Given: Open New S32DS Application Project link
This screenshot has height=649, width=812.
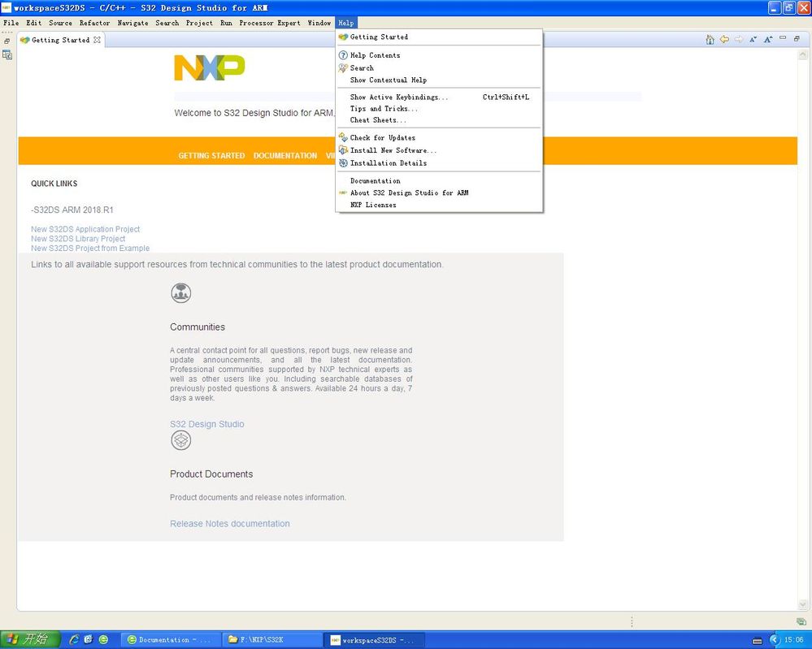Looking at the screenshot, I should tap(85, 229).
